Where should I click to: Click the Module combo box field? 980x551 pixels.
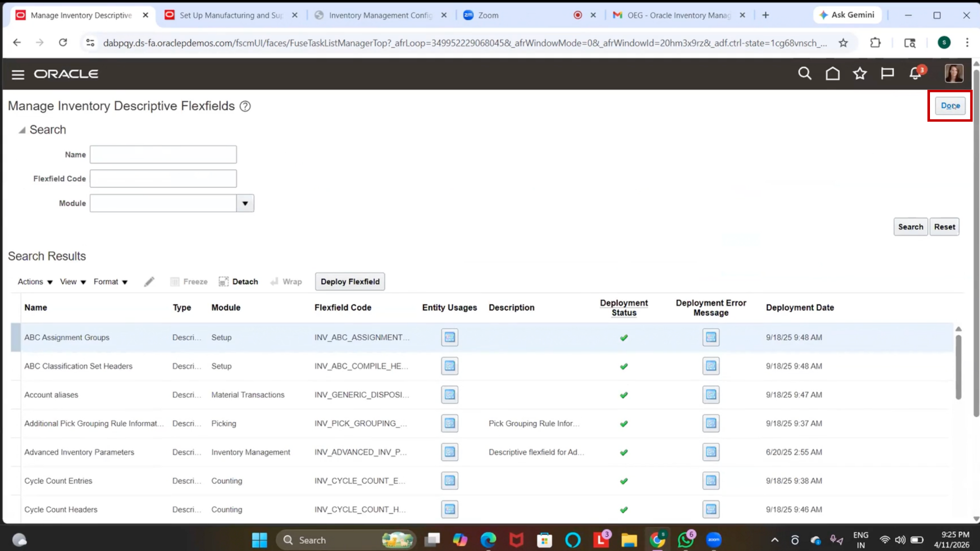tap(163, 203)
